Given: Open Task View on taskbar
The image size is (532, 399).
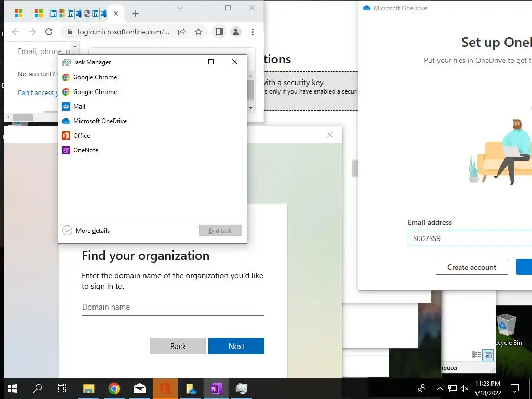Looking at the screenshot, I should (x=62, y=389).
